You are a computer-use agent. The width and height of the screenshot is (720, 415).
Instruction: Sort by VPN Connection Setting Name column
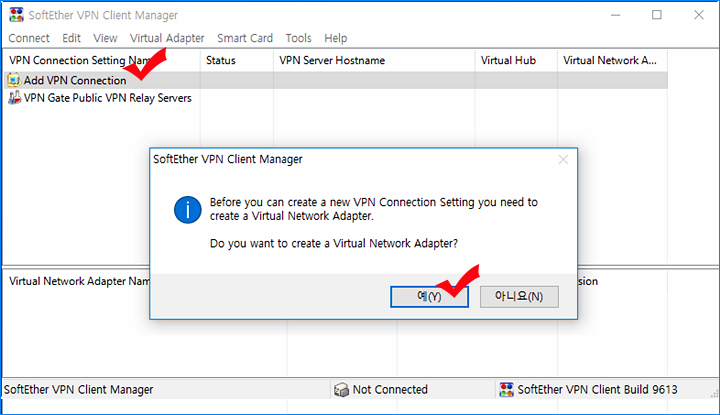pos(102,60)
